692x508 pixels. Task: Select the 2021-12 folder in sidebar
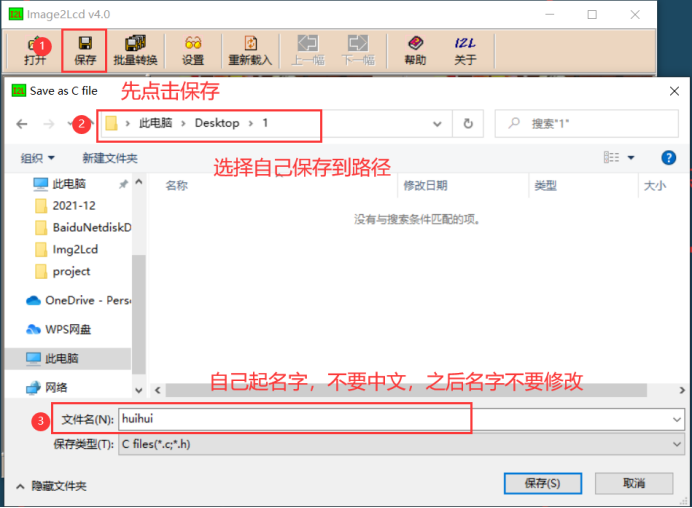pos(73,206)
